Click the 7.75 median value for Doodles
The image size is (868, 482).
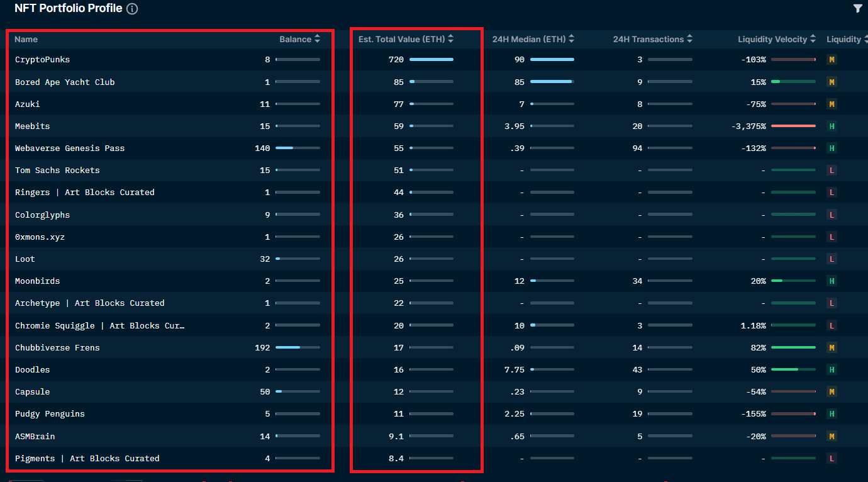(x=515, y=369)
